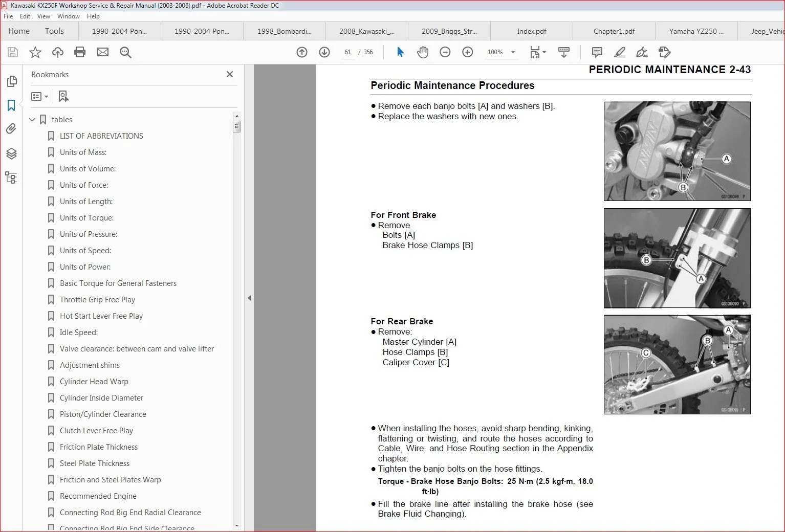
Task: Switch to Index.pdf document tab
Action: pos(532,31)
